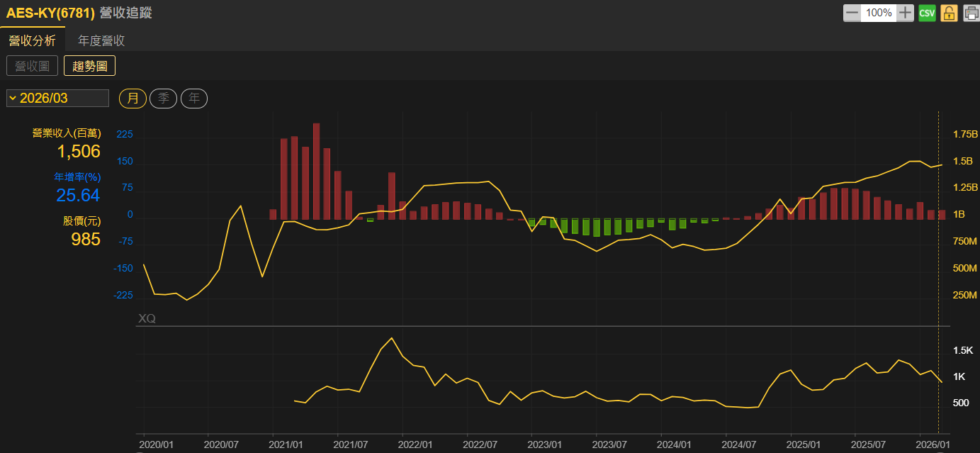Select the 趨勢圖 trend chart button
Viewport: 980px width, 453px height.
pyautogui.click(x=89, y=66)
